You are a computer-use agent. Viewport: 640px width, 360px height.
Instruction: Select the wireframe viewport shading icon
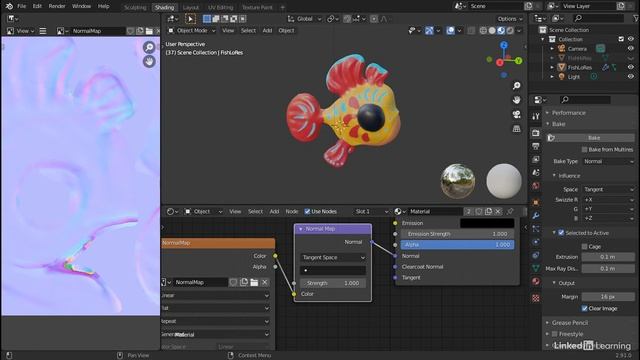click(483, 31)
